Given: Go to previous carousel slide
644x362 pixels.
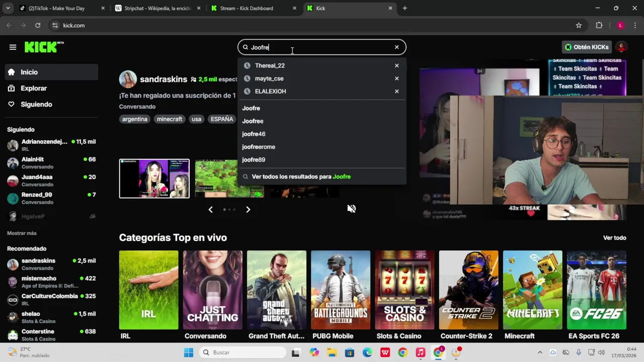Looking at the screenshot, I should tap(210, 209).
